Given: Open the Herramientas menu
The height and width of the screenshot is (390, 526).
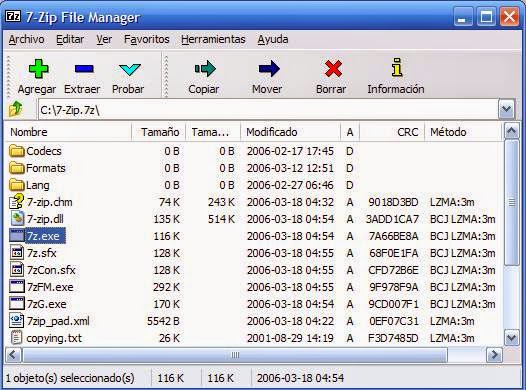Looking at the screenshot, I should [x=213, y=39].
